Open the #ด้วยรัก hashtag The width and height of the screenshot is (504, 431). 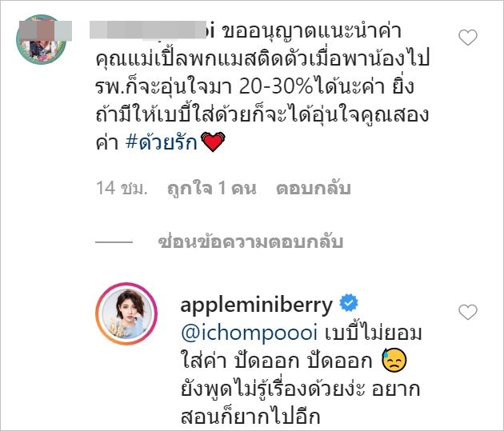(162, 142)
